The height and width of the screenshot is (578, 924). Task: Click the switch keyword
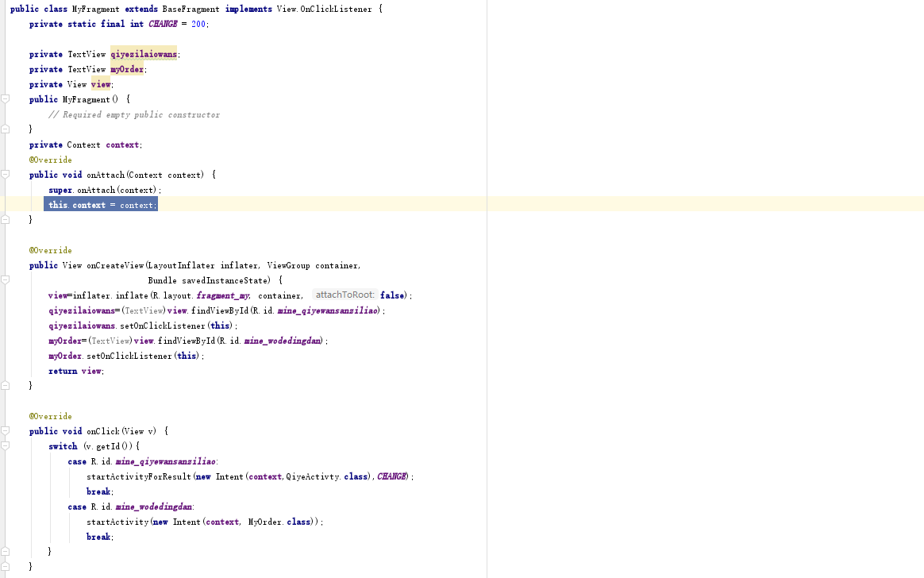pyautogui.click(x=63, y=447)
